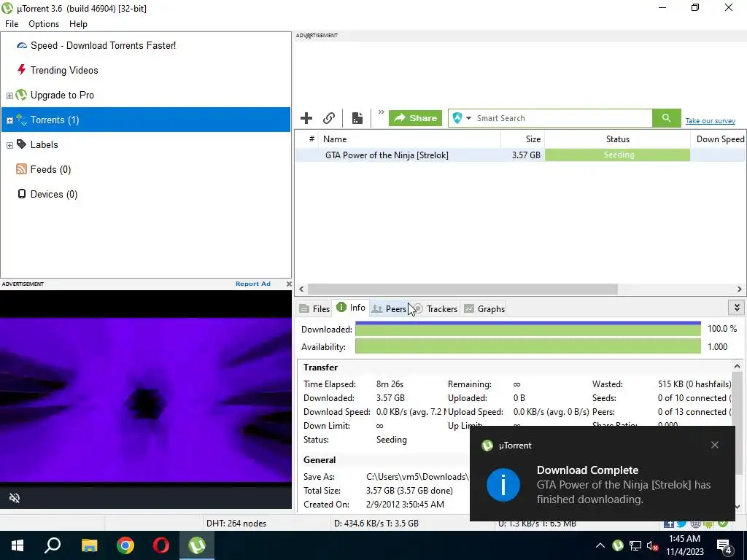Expand the Upgrade to Pro node
Screen dimensions: 747x560
(9, 96)
